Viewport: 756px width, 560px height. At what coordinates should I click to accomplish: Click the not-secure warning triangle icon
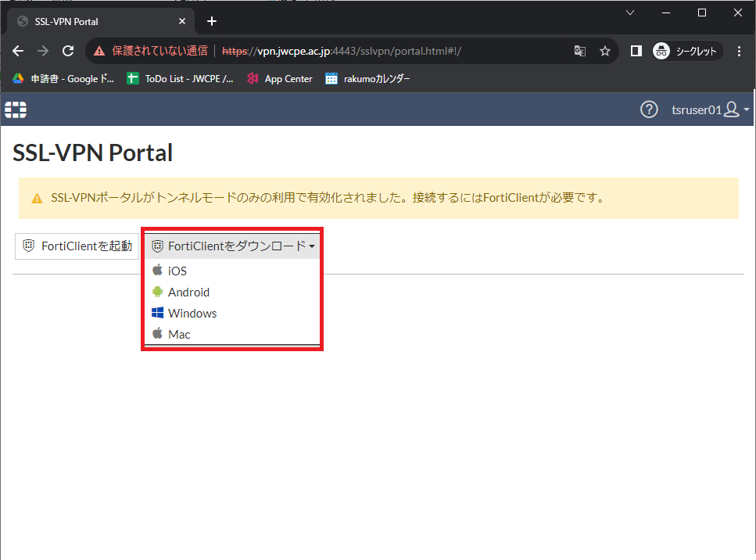click(x=99, y=51)
